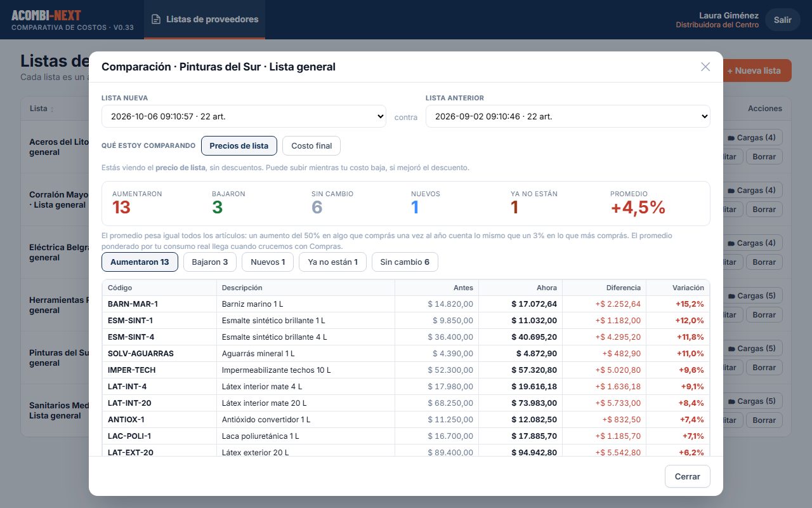Log out with the Salir button

pos(783,20)
